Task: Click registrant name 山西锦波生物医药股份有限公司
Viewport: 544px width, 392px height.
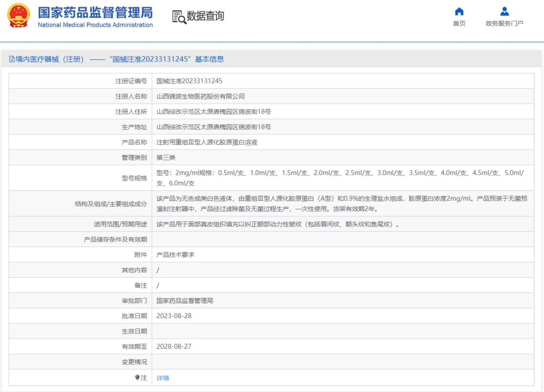Action: pyautogui.click(x=200, y=96)
